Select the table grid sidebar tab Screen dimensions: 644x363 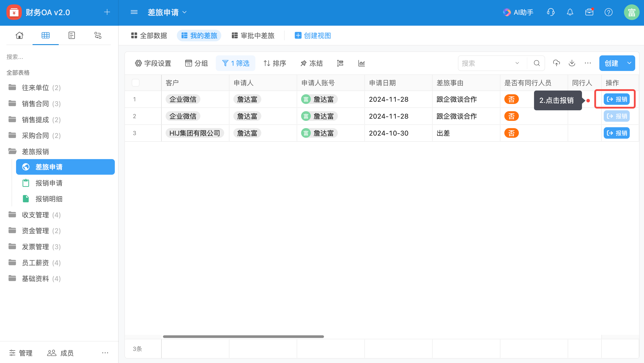(46, 35)
